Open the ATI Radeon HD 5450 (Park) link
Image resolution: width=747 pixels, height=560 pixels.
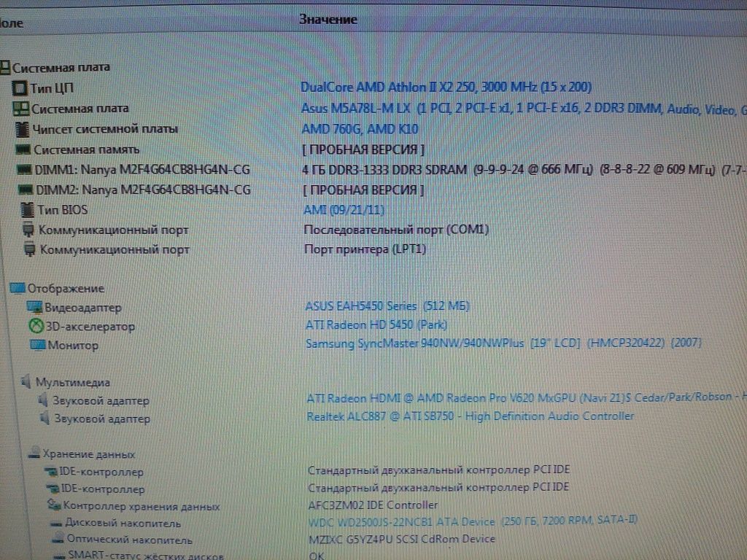(376, 324)
